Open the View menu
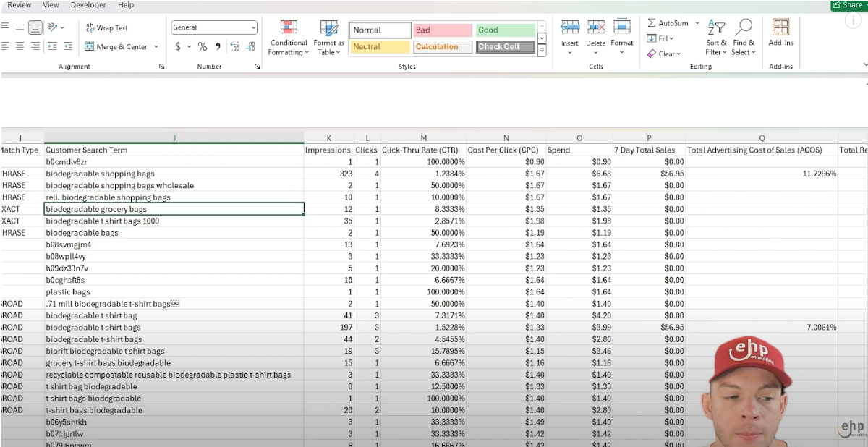The image size is (868, 447). [x=50, y=5]
